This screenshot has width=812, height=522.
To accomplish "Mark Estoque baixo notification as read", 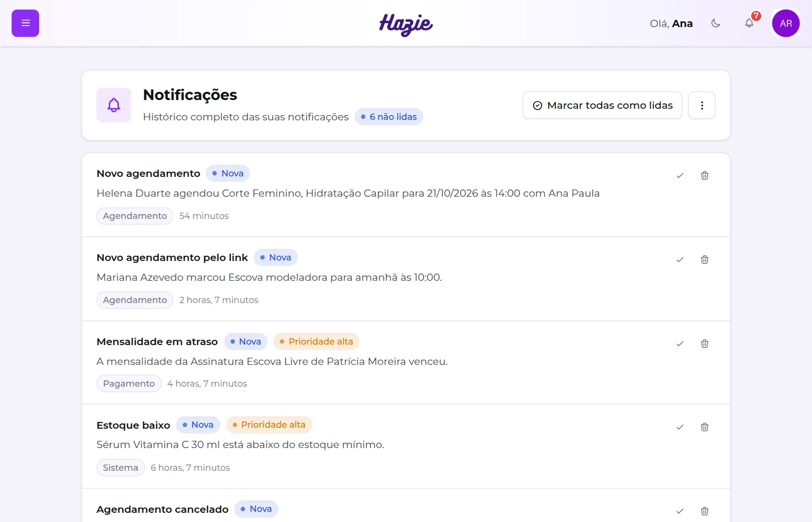I will tap(680, 427).
